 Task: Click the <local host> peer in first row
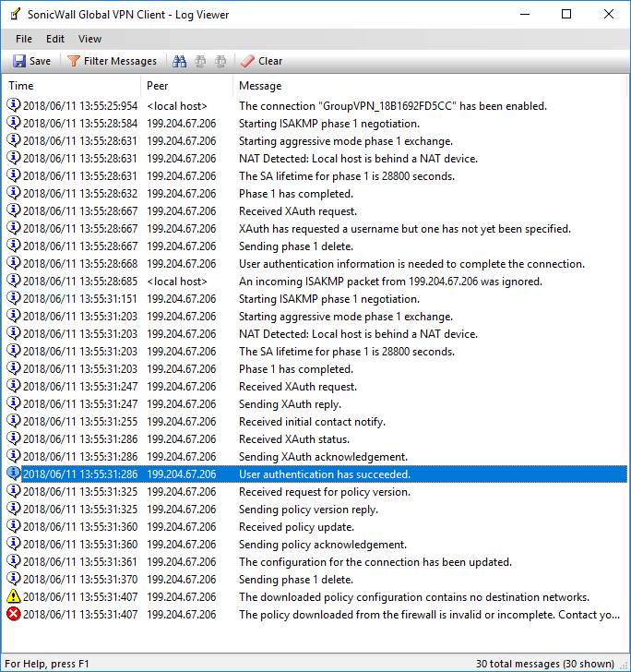177,106
